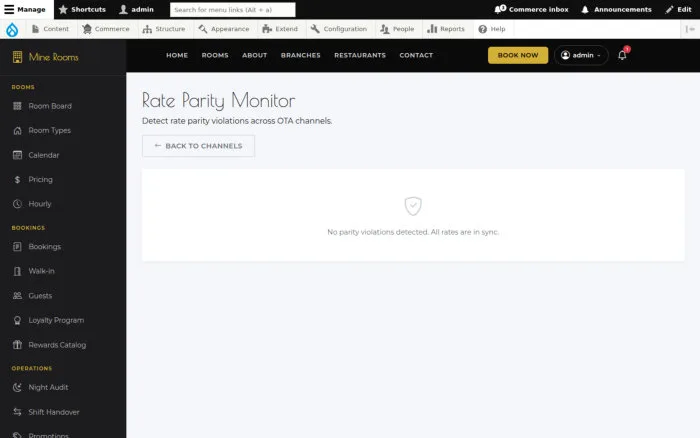This screenshot has height=438, width=700.
Task: Go to HOME in site navigation
Action: (x=177, y=55)
